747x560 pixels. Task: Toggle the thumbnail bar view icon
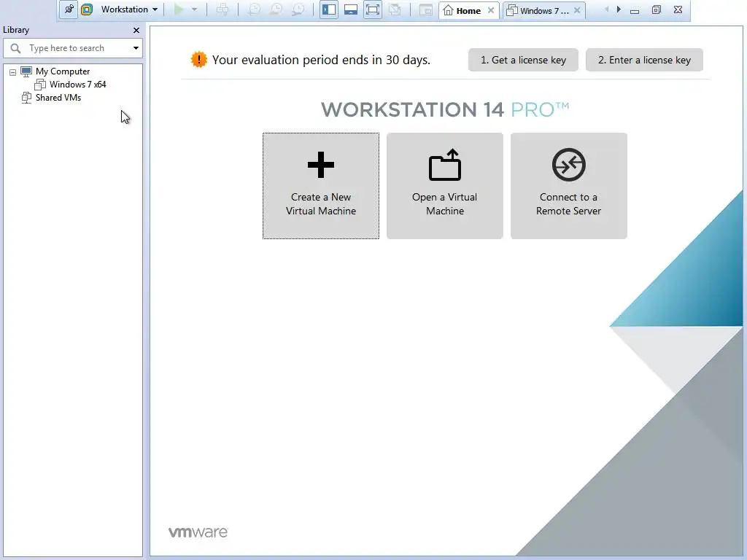click(351, 9)
